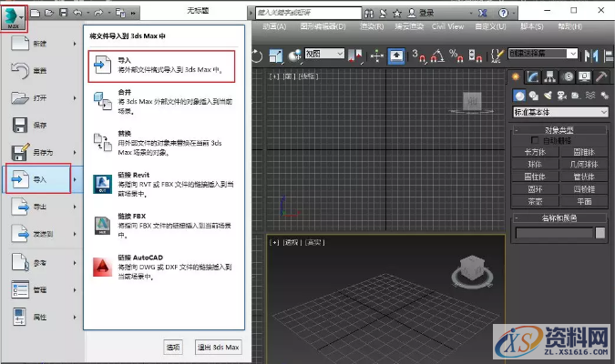Select the Select and Scale tool
This screenshot has width=615, height=364.
tap(276, 56)
